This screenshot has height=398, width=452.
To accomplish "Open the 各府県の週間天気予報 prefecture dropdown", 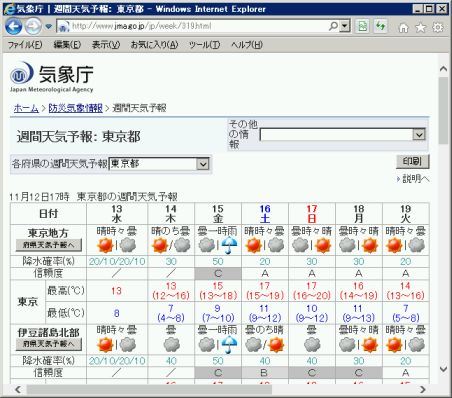I will tap(159, 164).
